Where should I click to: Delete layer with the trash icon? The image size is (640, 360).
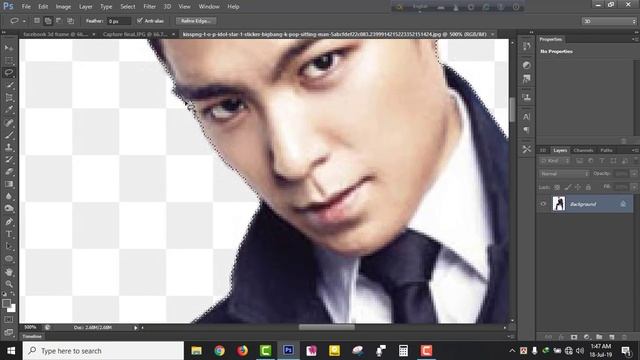[624, 337]
